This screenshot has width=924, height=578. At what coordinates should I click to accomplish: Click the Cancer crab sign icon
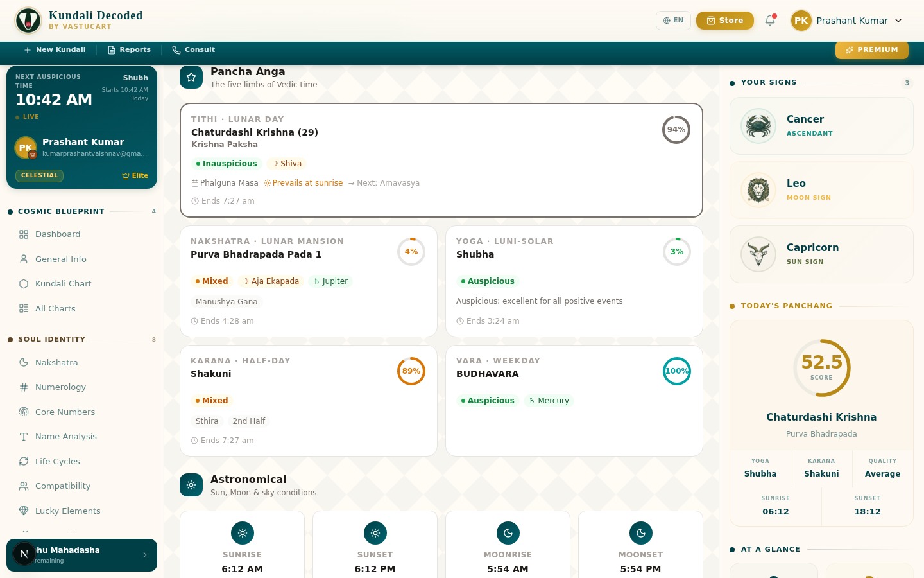point(758,126)
